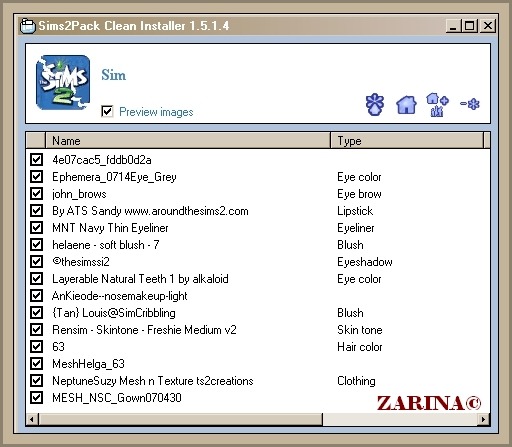The image size is (512, 447).
Task: Click the installer title bar app icon
Action: click(28, 26)
